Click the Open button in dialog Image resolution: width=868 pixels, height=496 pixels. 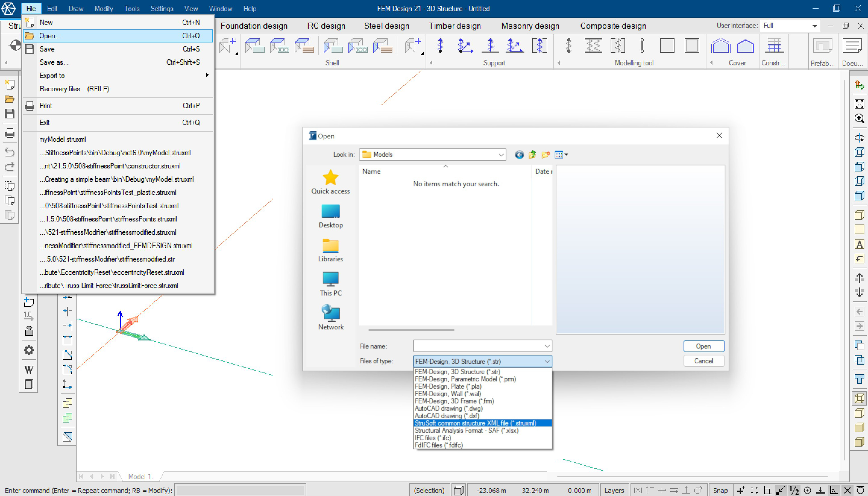point(703,346)
